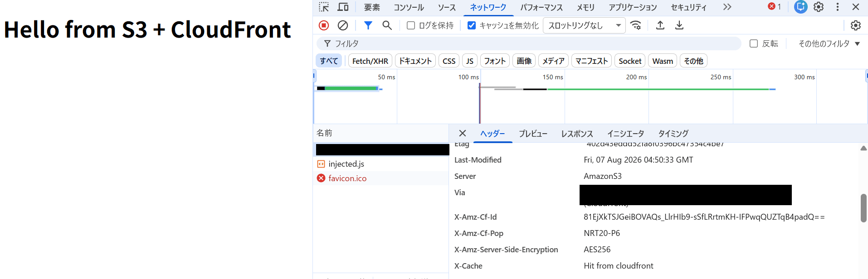Click the AES256 encryption value
This screenshot has height=279, width=868.
click(597, 250)
